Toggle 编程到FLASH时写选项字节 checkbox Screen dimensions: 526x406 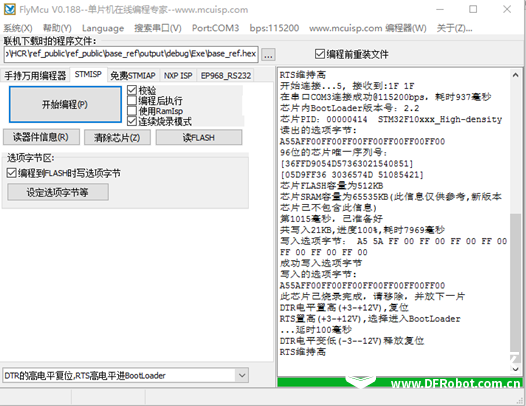(64, 173)
